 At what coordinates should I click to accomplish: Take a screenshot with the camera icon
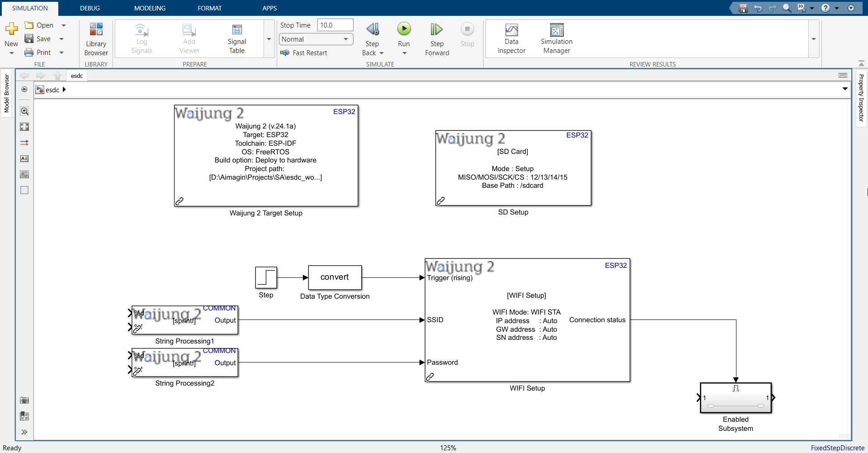click(24, 400)
